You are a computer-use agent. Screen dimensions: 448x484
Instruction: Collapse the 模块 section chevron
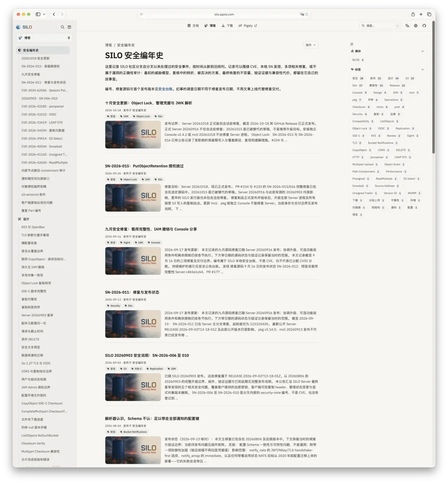423,51
